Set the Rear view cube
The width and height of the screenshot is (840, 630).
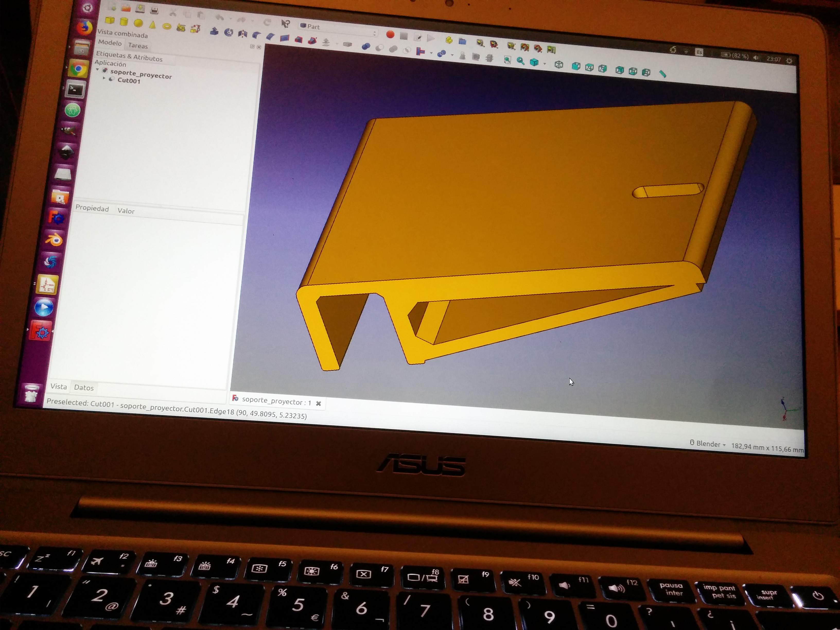tap(620, 70)
